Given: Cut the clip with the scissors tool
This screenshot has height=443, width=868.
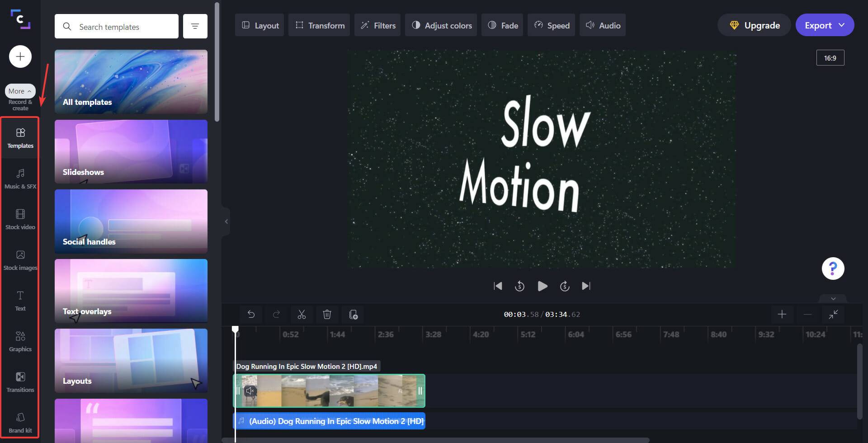Looking at the screenshot, I should (302, 314).
